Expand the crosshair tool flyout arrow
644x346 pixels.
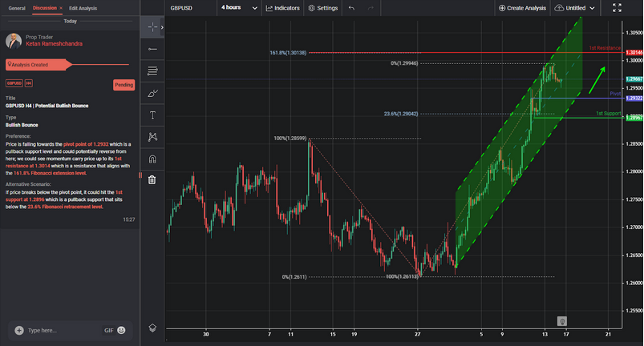click(162, 27)
